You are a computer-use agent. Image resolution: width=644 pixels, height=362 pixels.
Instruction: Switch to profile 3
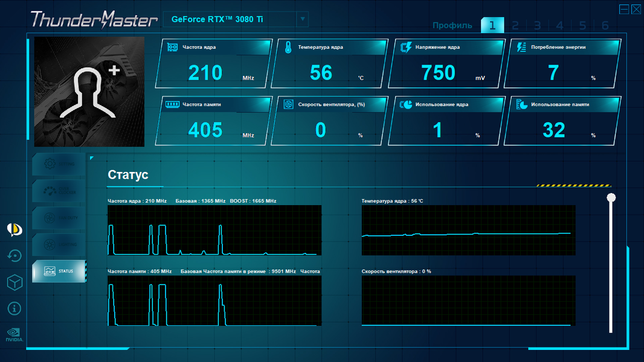coord(537,25)
